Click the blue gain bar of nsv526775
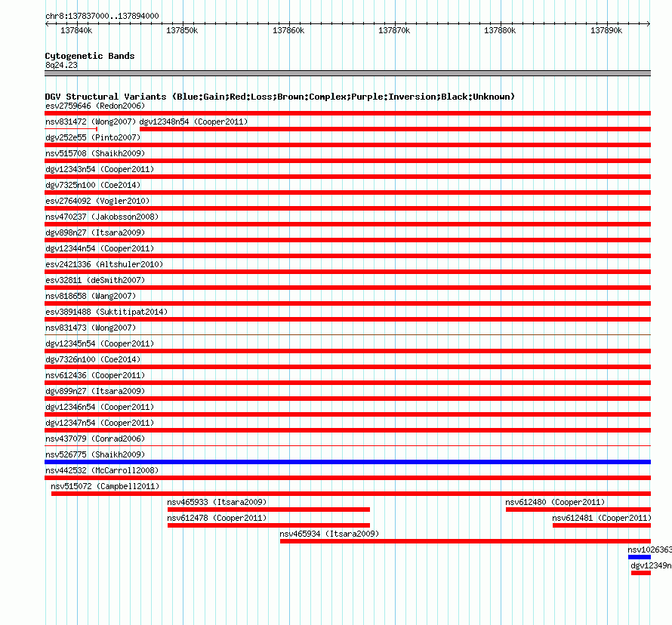The height and width of the screenshot is (625, 672). point(347,462)
